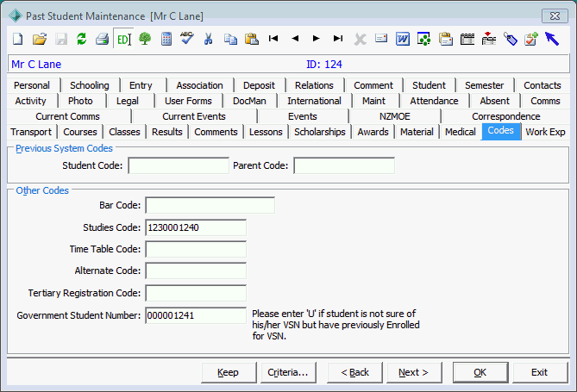Click the Criteria... button

[288, 372]
